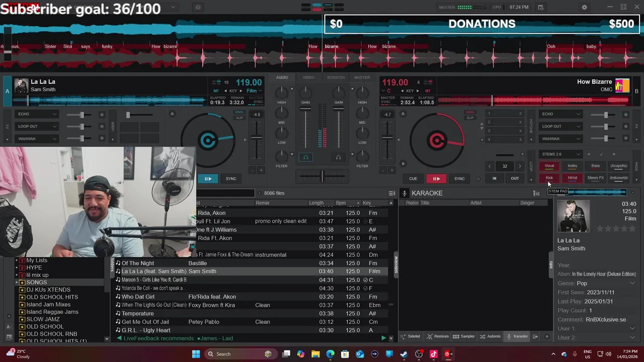Open the Automix tab
Image resolution: width=644 pixels, height=362 pixels.
pyautogui.click(x=491, y=336)
